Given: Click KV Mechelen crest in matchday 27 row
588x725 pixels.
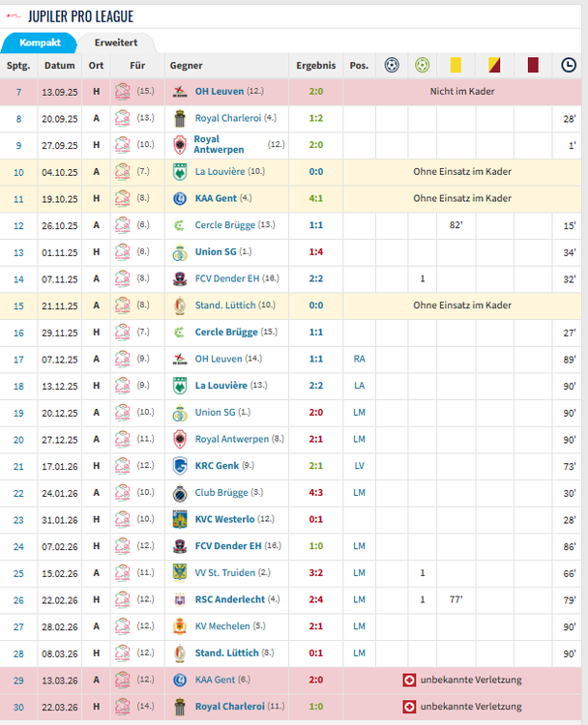Looking at the screenshot, I should (x=180, y=626).
